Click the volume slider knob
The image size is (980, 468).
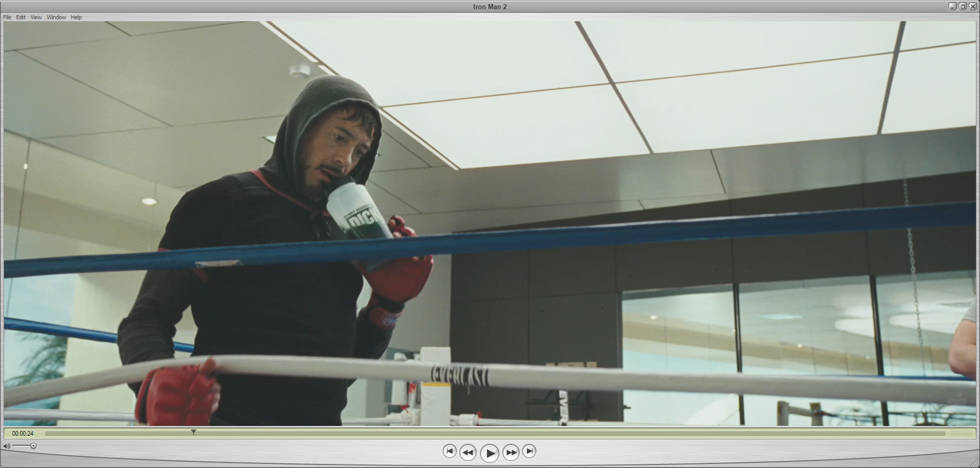pyautogui.click(x=33, y=446)
